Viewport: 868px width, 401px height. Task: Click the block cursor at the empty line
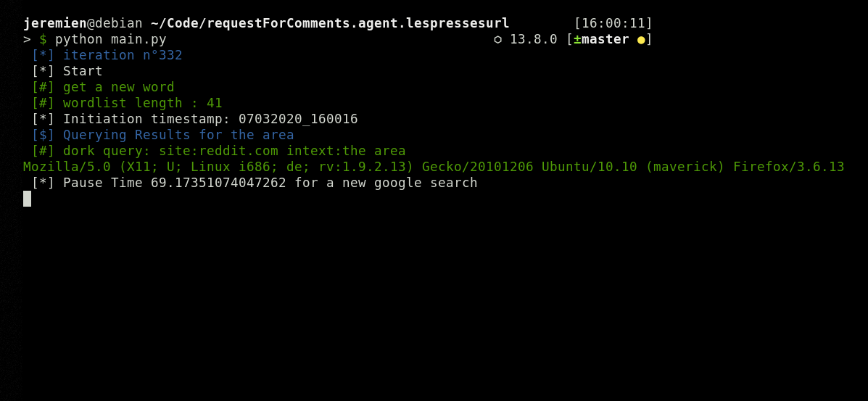tap(27, 199)
